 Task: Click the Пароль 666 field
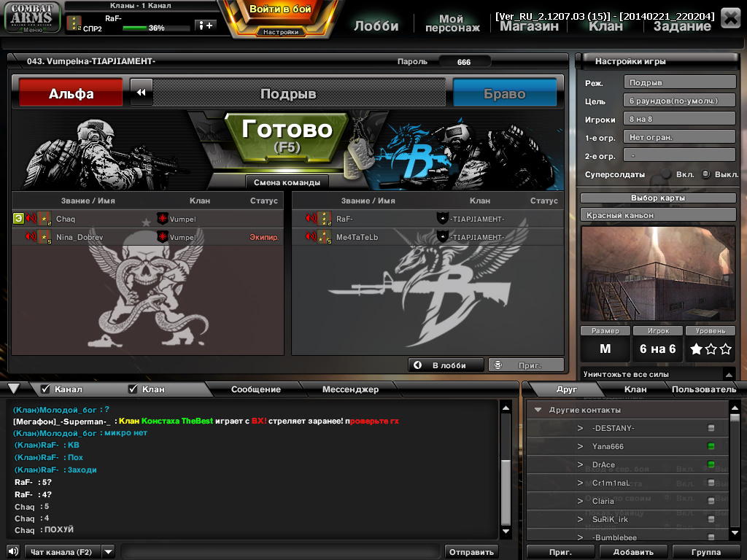(464, 62)
